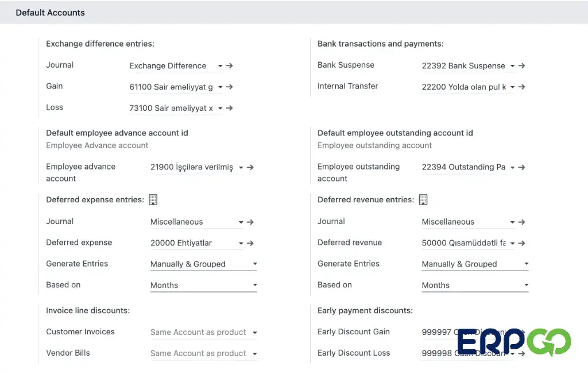Expand Deferred expense journal Miscellaneous dropdown arrow

[241, 222]
